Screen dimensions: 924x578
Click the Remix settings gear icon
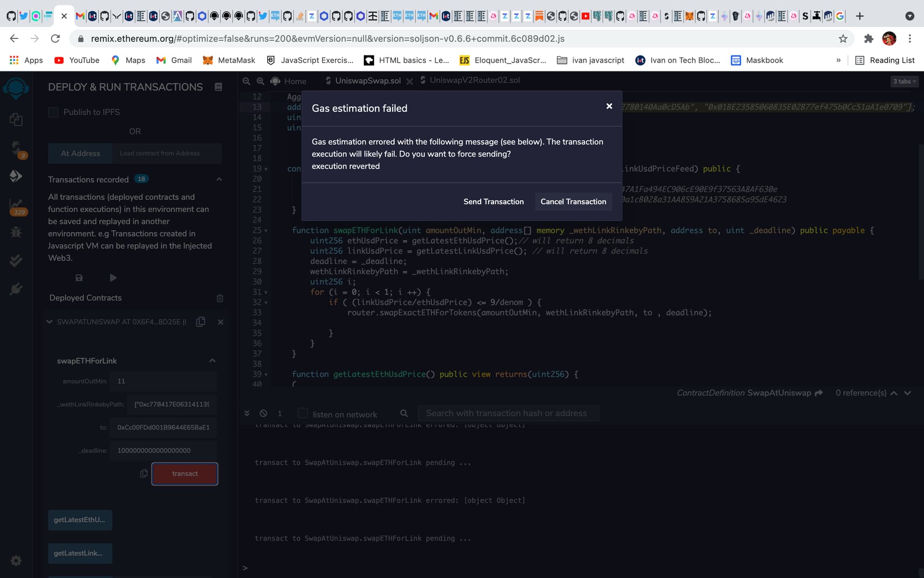(x=16, y=561)
